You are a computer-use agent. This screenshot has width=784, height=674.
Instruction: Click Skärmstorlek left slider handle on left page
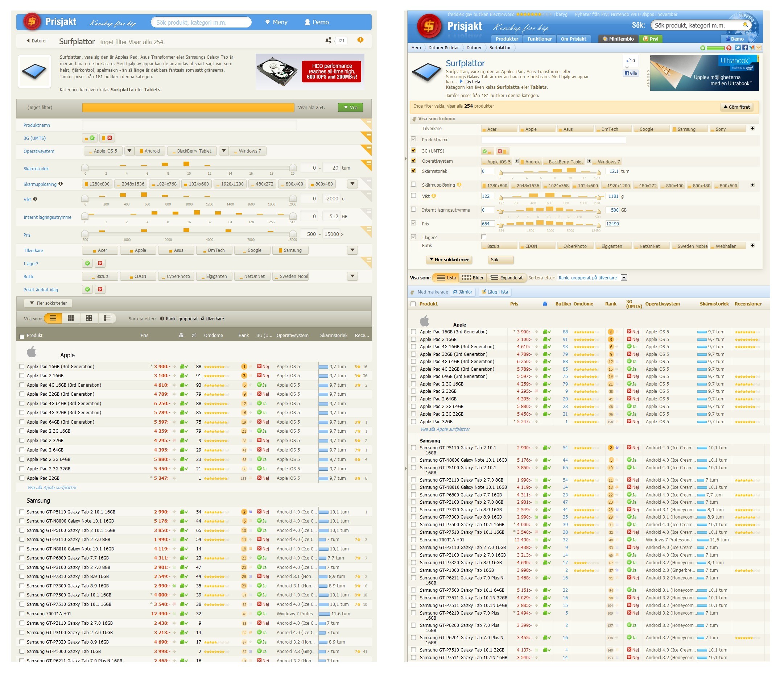(85, 168)
